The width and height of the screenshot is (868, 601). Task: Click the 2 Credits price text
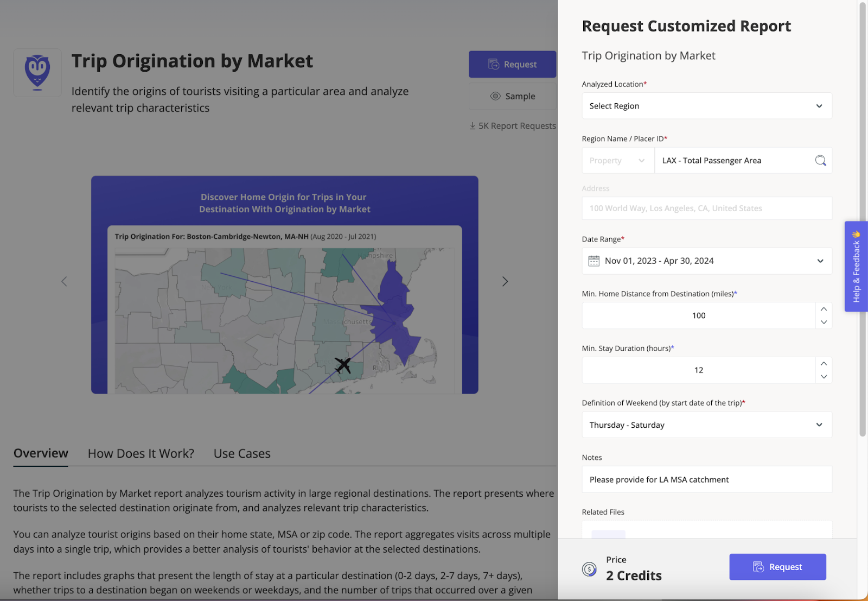(634, 575)
